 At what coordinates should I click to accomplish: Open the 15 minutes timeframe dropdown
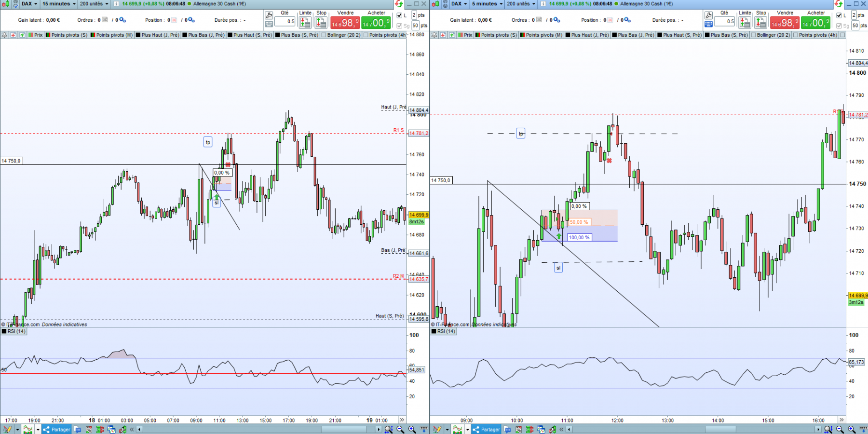click(x=59, y=4)
